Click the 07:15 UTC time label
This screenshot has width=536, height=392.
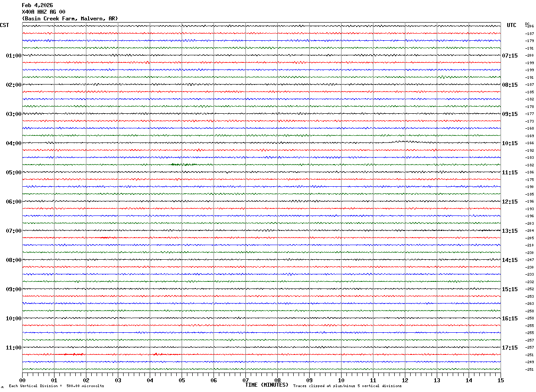510,56
